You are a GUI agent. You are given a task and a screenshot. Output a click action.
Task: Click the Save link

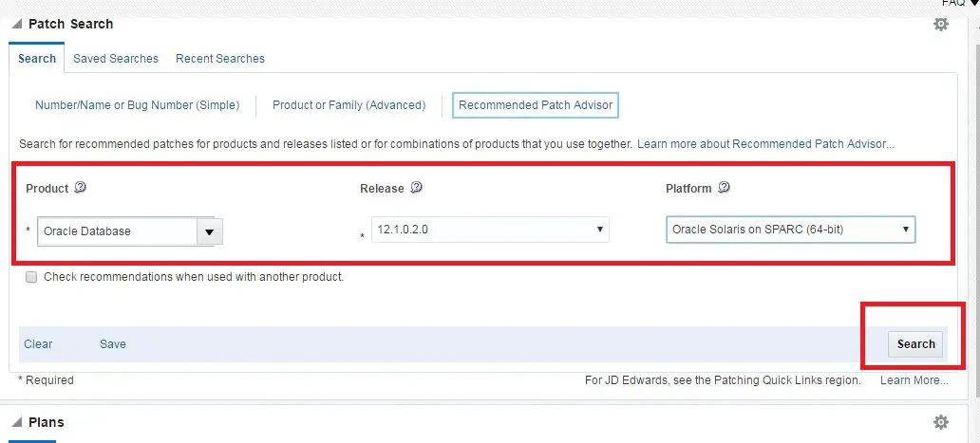112,344
